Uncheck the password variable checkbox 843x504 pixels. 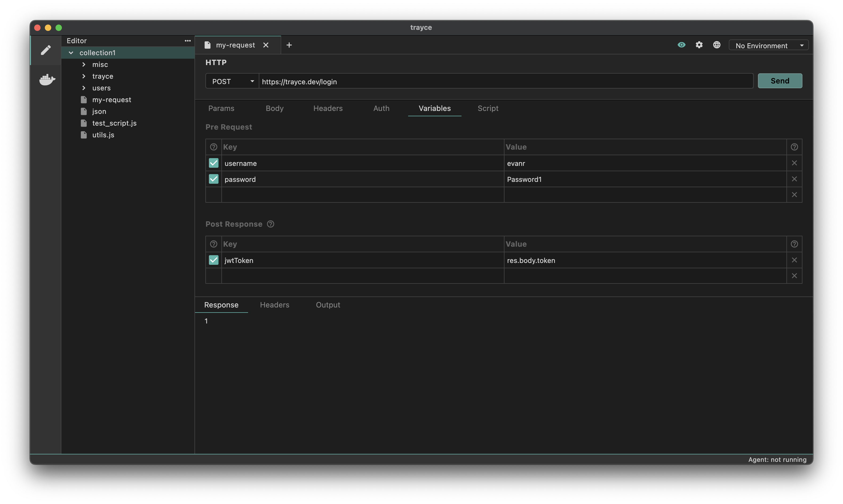(x=213, y=179)
